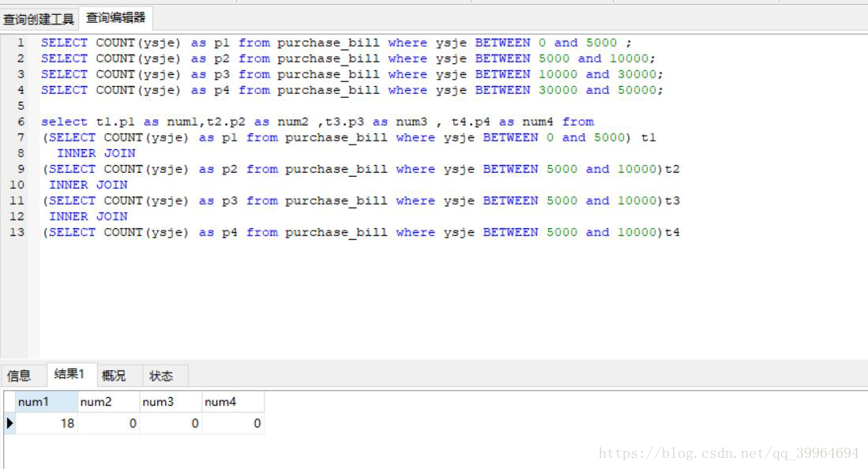Click line number 1 in the gutter
This screenshot has width=868, height=469.
(x=21, y=43)
